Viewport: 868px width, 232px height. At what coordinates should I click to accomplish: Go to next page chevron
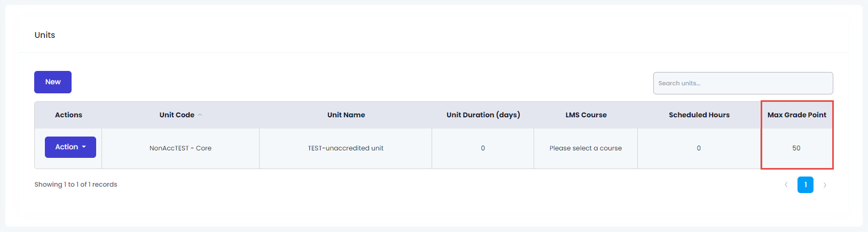pos(825,185)
